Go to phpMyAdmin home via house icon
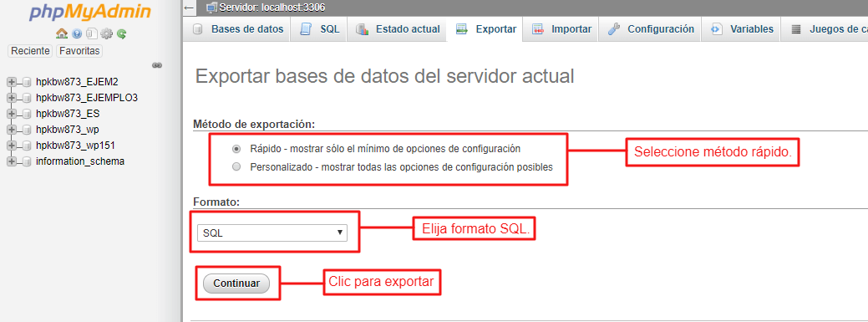868x322 pixels. tap(62, 33)
